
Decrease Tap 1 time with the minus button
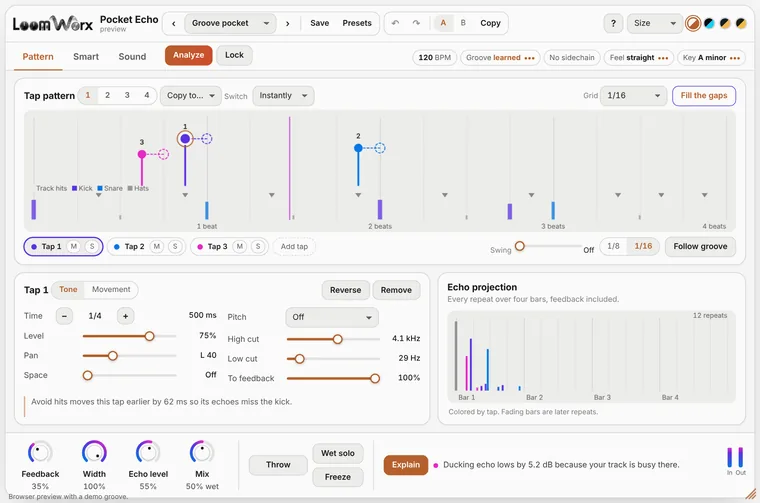pyautogui.click(x=64, y=316)
